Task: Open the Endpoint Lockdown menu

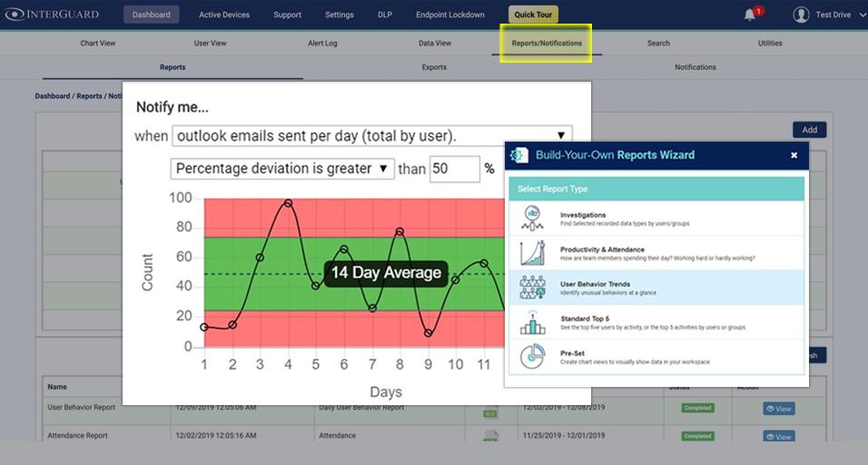Action: point(450,15)
